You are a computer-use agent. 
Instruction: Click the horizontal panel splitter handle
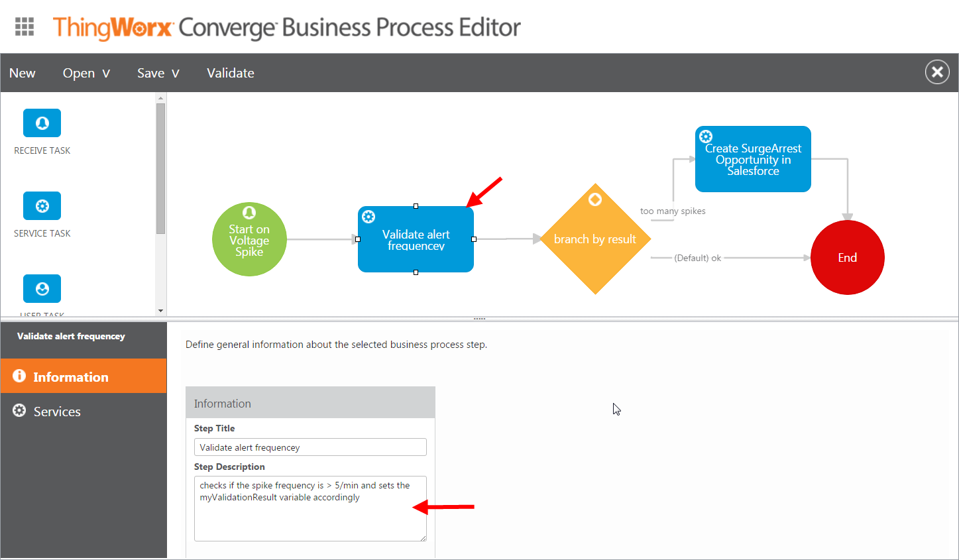coord(480,319)
